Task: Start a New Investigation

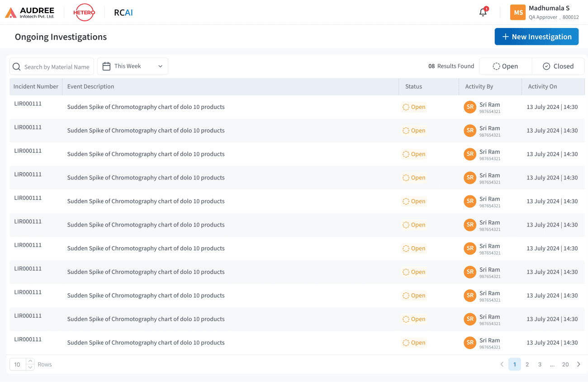Action: (x=536, y=37)
